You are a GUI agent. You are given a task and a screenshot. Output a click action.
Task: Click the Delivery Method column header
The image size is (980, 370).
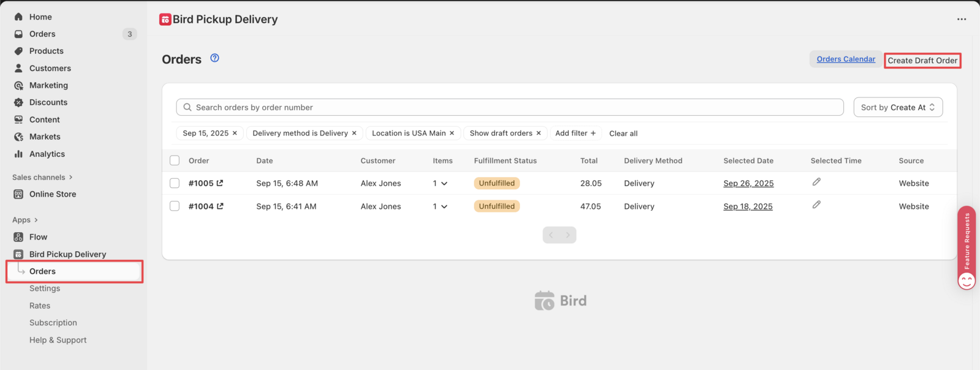point(653,160)
